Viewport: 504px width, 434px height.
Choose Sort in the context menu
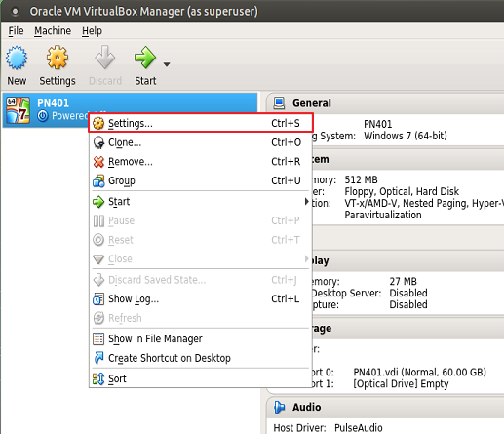(x=201, y=378)
